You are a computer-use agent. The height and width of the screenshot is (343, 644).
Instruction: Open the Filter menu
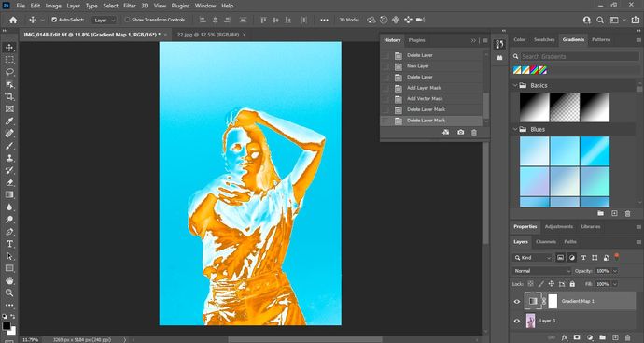(x=130, y=6)
